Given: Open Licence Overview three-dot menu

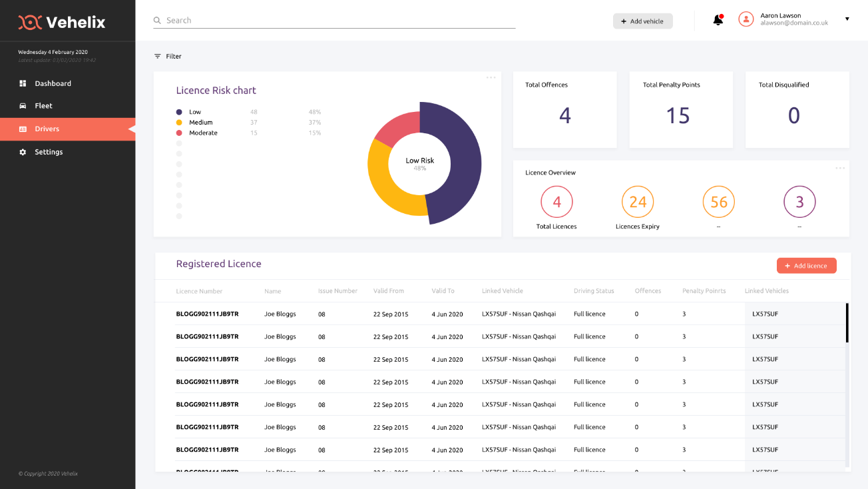Looking at the screenshot, I should click(840, 168).
